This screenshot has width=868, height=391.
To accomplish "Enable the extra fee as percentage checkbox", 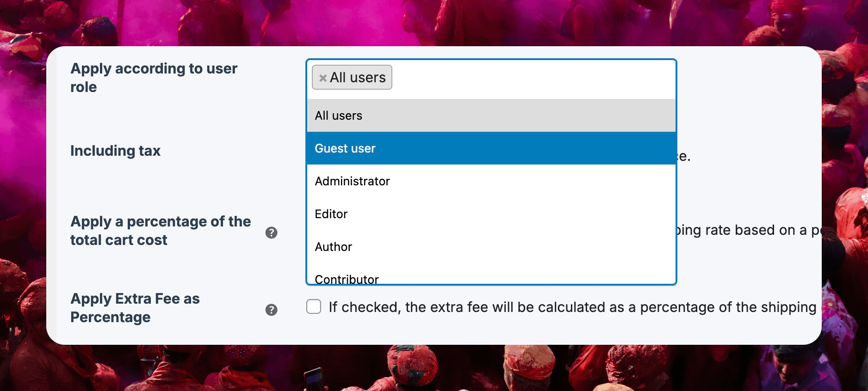I will pos(314,306).
